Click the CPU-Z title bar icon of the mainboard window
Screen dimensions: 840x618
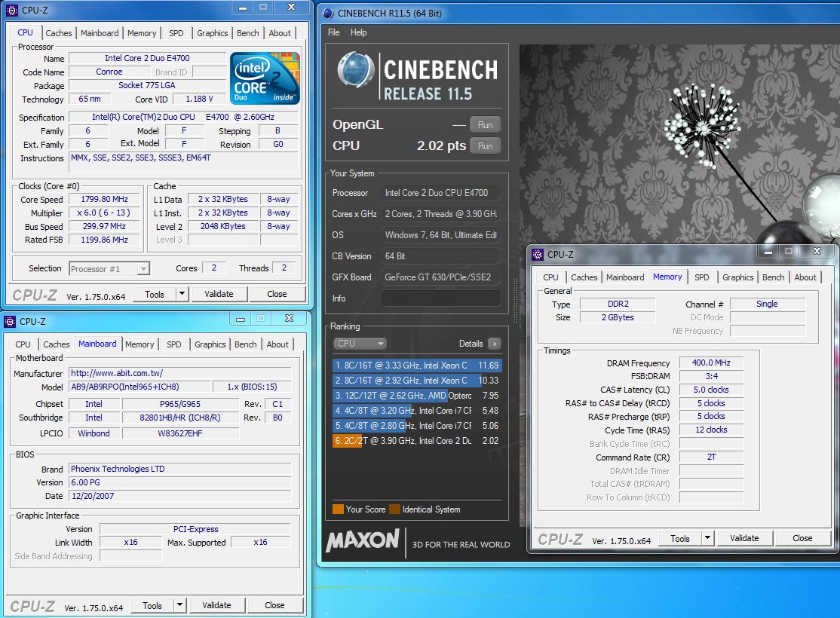10,321
